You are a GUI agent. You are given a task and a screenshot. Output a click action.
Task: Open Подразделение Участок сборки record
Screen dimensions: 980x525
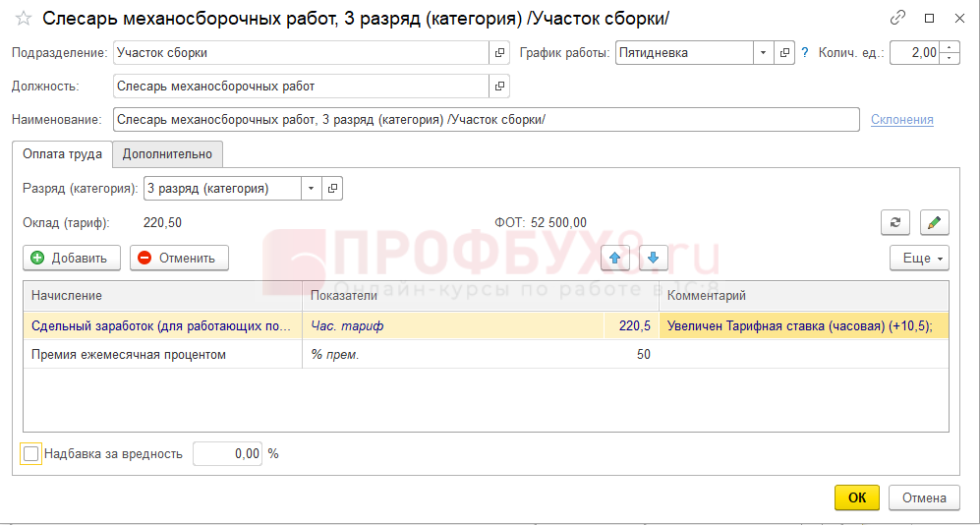(498, 53)
